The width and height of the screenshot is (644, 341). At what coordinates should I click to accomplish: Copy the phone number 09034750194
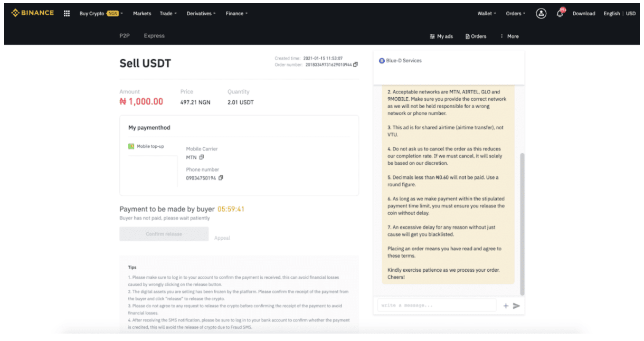[x=221, y=178]
